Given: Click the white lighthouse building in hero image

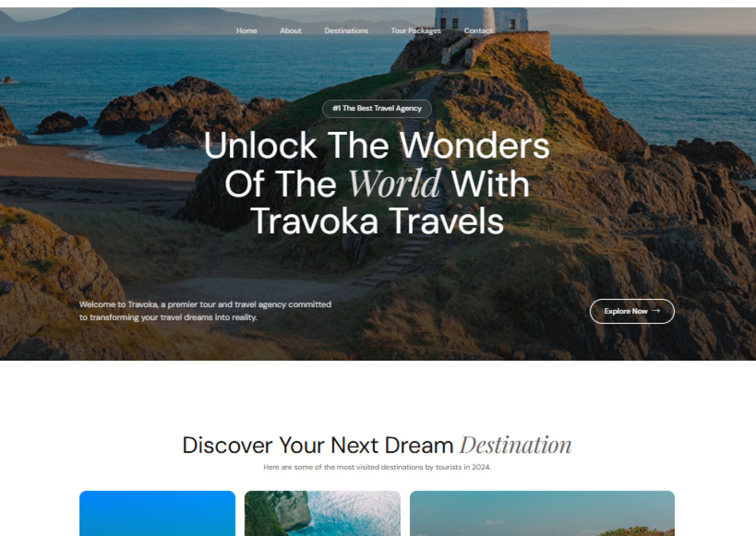Looking at the screenshot, I should pyautogui.click(x=481, y=19).
